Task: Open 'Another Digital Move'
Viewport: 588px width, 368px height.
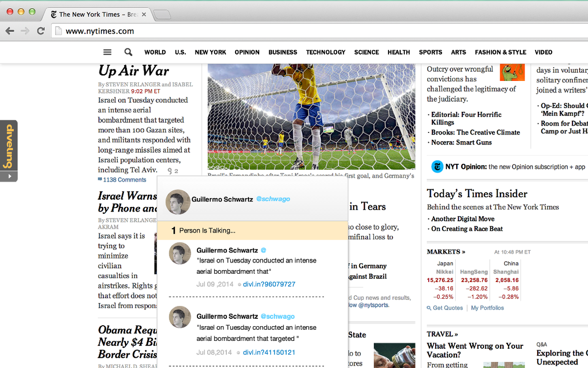Action: pos(463,219)
